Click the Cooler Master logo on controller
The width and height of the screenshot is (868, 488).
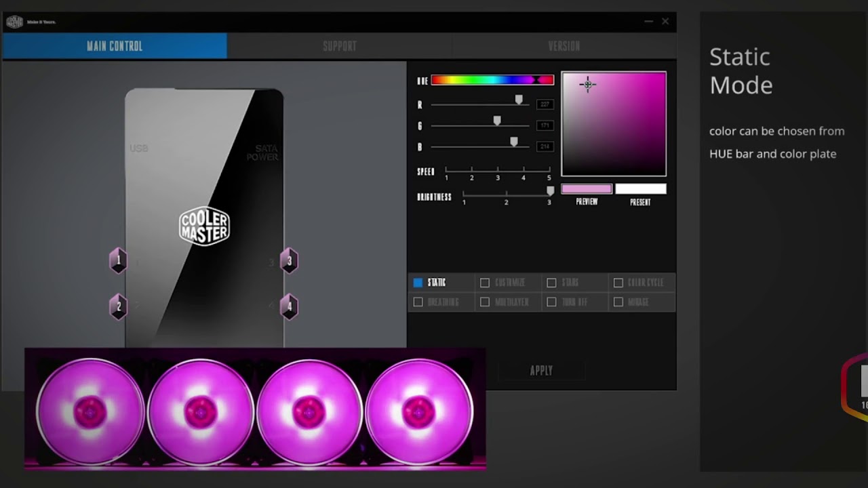click(204, 226)
